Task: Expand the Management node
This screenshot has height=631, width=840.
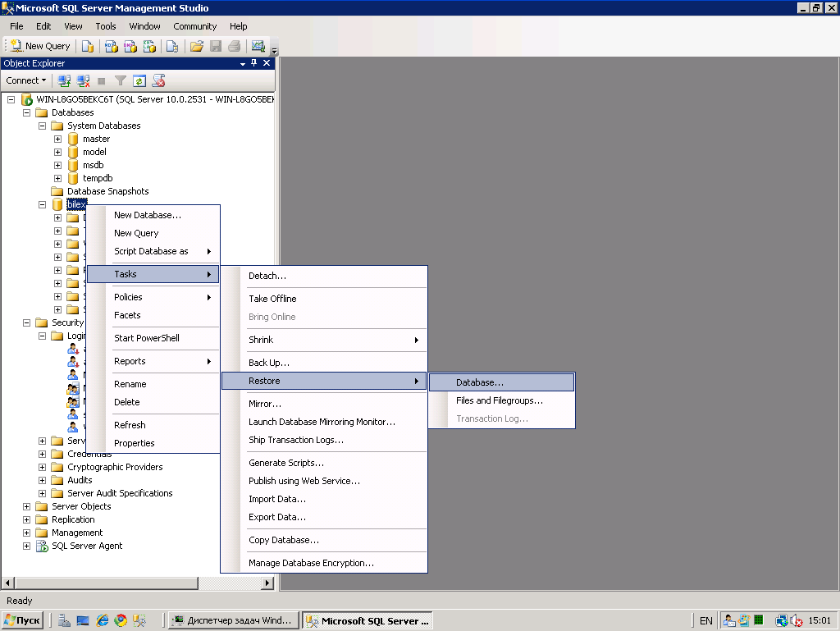Action: coord(27,533)
